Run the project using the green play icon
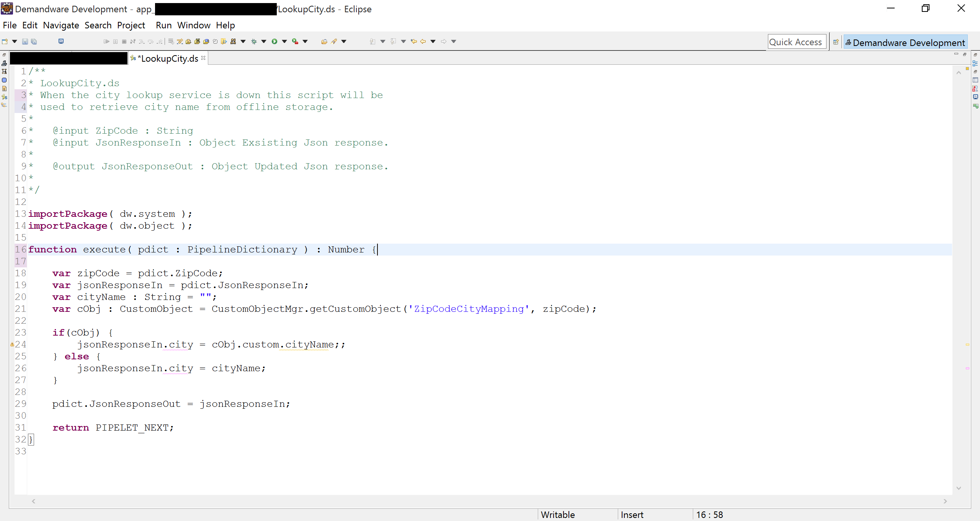The width and height of the screenshot is (980, 521). click(276, 41)
